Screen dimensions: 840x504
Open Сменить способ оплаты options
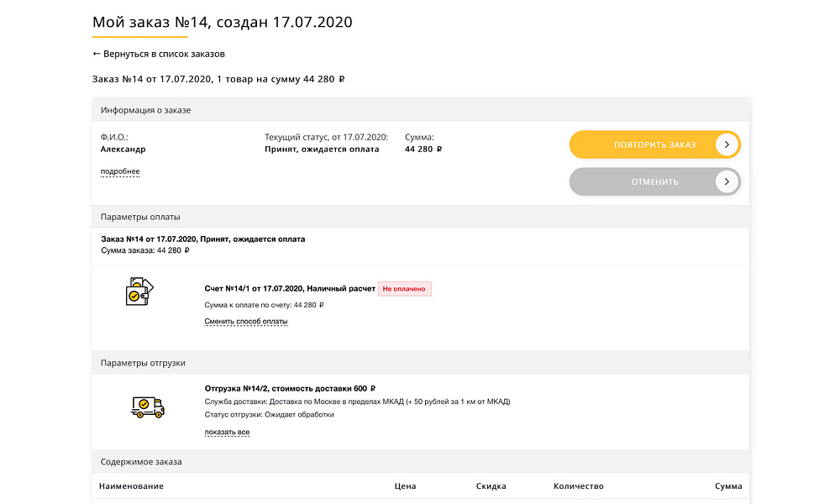click(246, 321)
